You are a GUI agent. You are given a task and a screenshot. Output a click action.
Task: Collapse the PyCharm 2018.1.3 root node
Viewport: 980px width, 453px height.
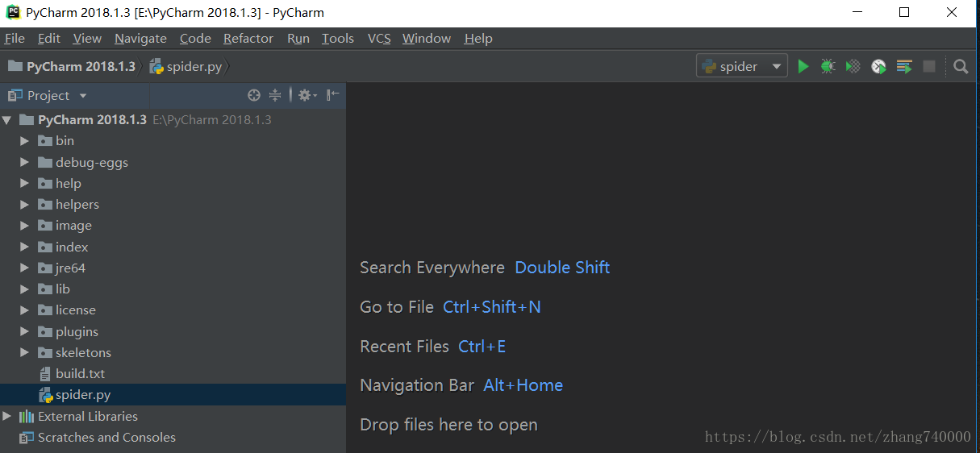tap(7, 120)
